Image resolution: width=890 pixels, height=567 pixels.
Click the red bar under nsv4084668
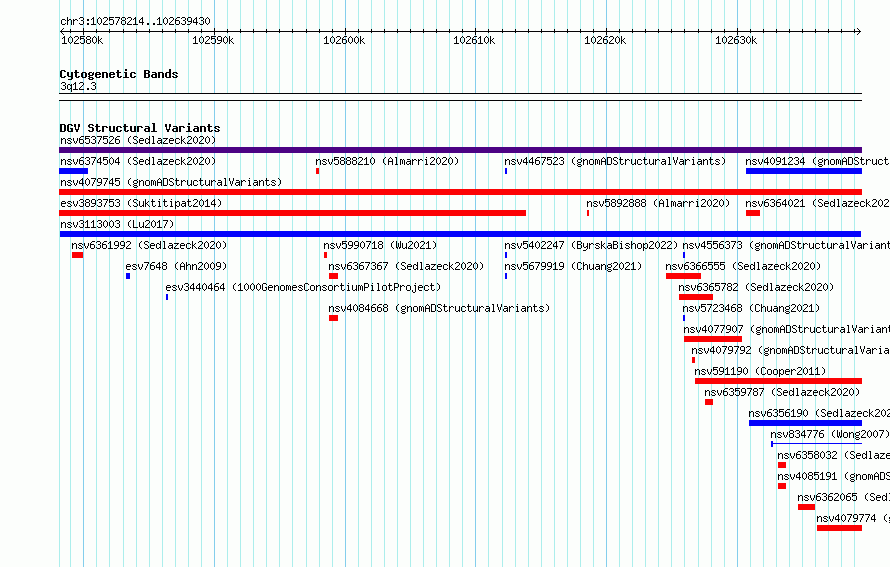point(333,318)
